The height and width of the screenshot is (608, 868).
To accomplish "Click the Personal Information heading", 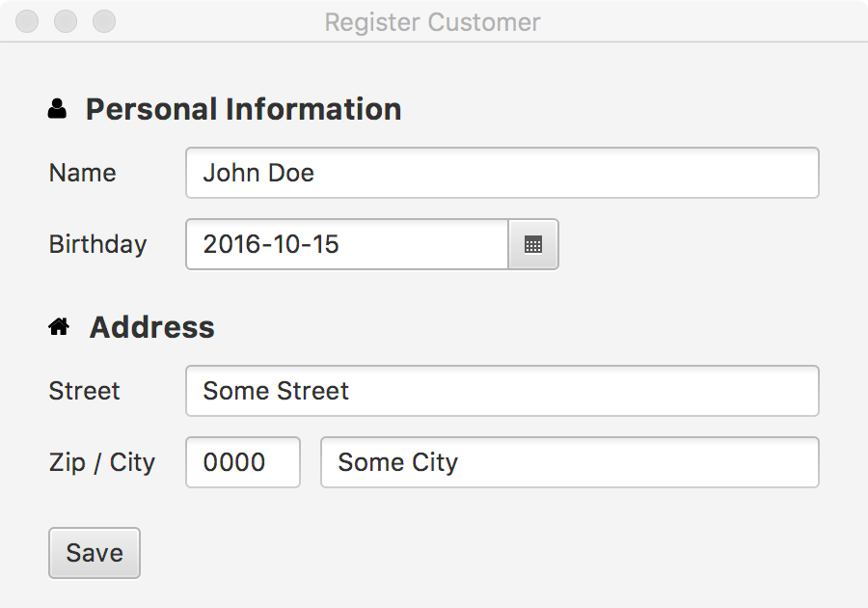I will coord(243,110).
